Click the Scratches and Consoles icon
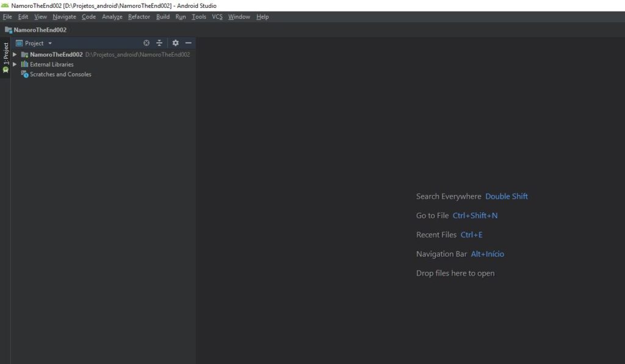This screenshot has width=625, height=364. click(x=24, y=74)
